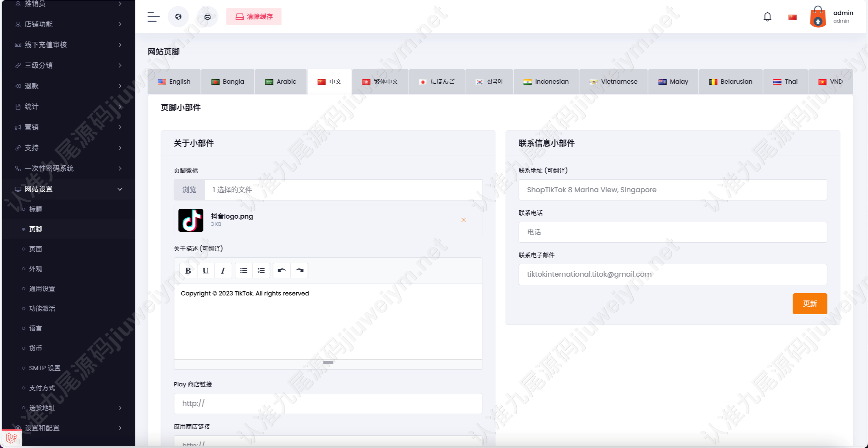Focus the 联系地址 input field
The width and height of the screenshot is (868, 448).
coord(673,190)
